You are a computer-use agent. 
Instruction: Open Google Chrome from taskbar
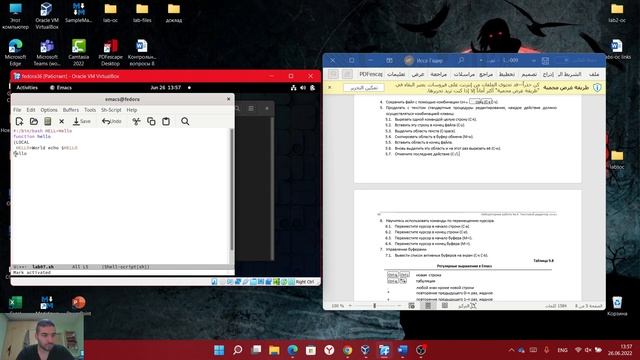[347, 350]
